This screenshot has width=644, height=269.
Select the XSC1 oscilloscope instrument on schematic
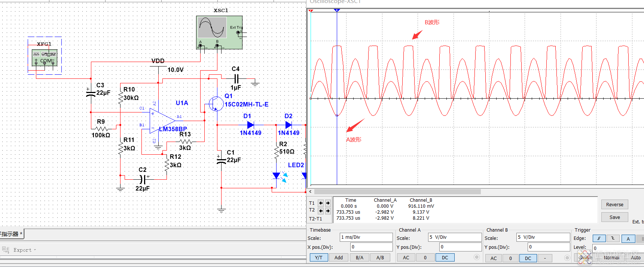click(219, 32)
